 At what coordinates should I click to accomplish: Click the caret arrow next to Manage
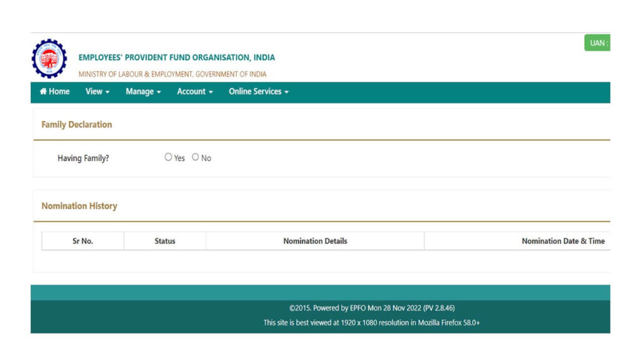158,92
